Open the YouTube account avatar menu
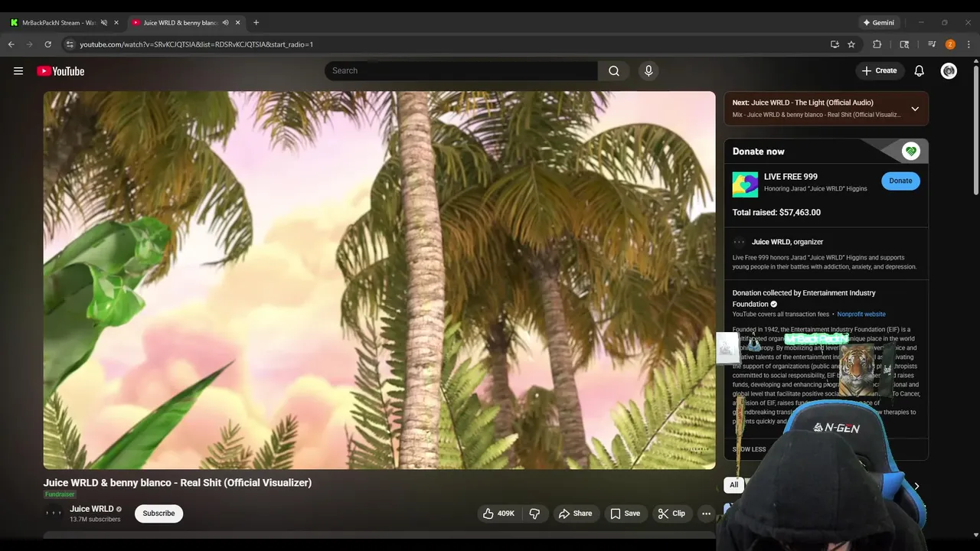Screen dimensions: 980x551 coord(949,71)
